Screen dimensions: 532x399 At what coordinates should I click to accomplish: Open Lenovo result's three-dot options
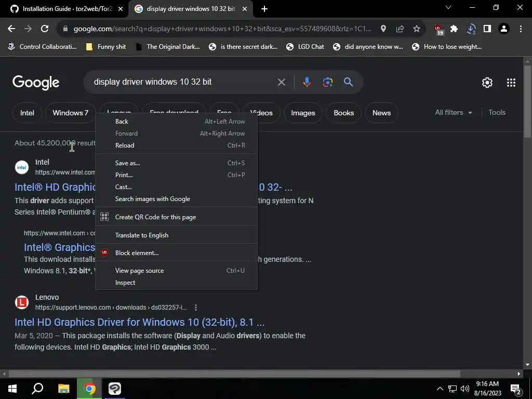(x=196, y=308)
